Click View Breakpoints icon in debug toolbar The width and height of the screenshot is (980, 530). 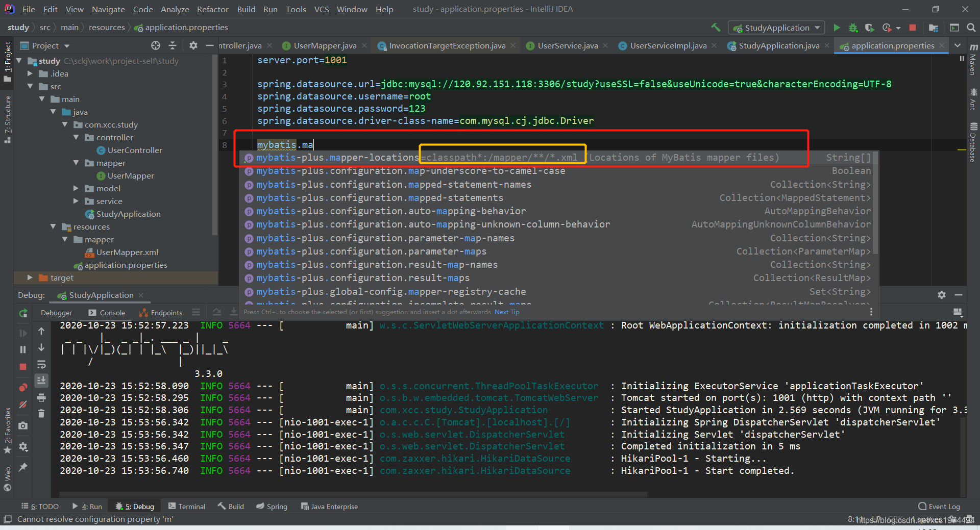[x=23, y=387]
